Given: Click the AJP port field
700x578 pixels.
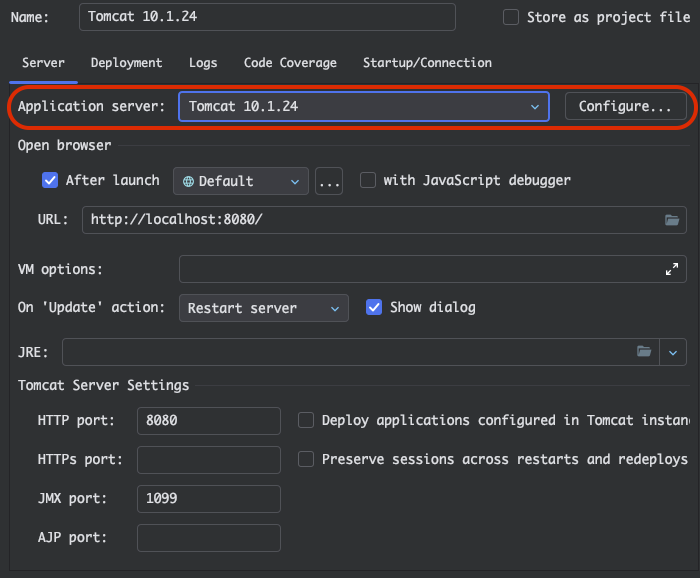Looking at the screenshot, I should click(x=209, y=538).
